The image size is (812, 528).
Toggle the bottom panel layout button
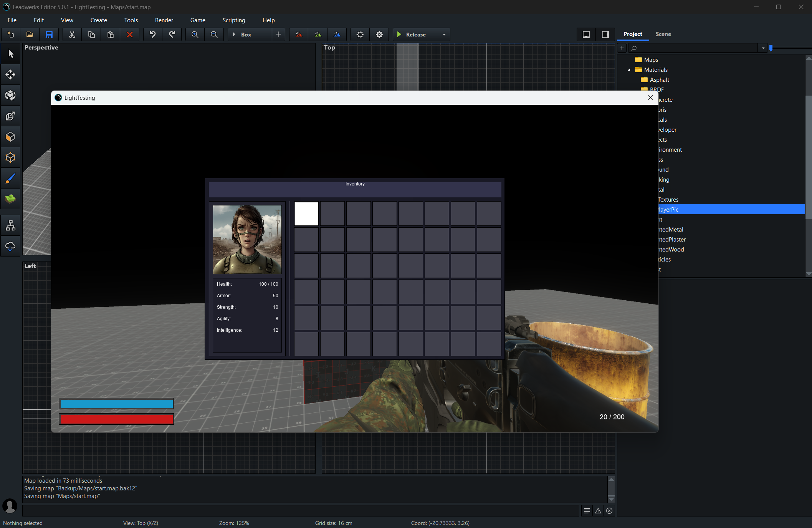(x=586, y=35)
